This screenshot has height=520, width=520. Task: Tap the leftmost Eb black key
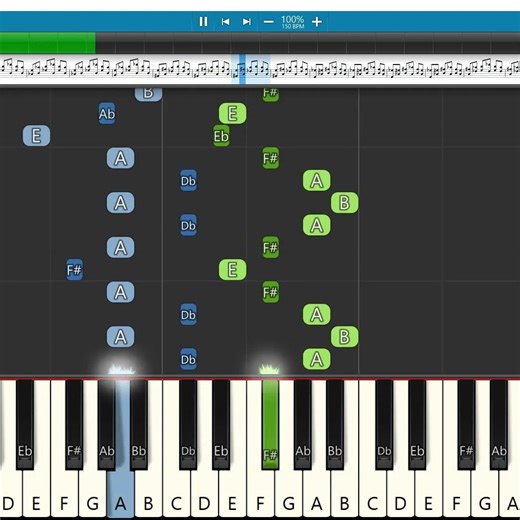point(25,424)
